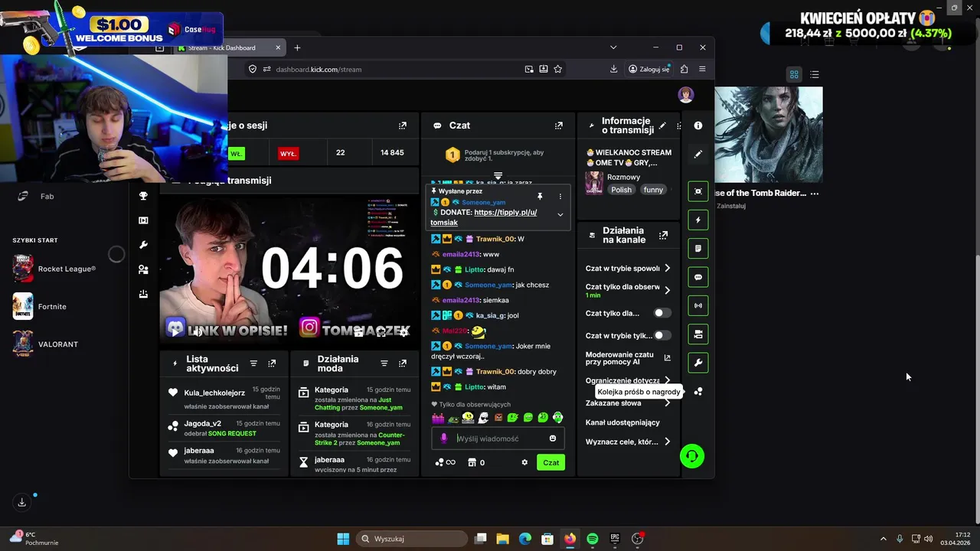Open Fab in Epic launcher sidebar

pyautogui.click(x=47, y=197)
